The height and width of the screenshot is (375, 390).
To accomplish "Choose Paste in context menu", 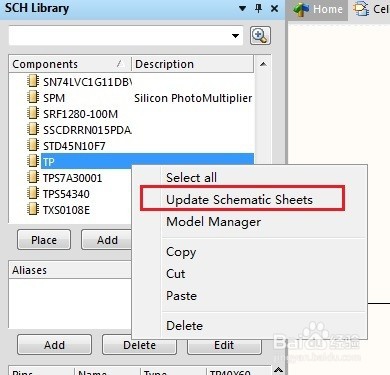I will point(181,296).
